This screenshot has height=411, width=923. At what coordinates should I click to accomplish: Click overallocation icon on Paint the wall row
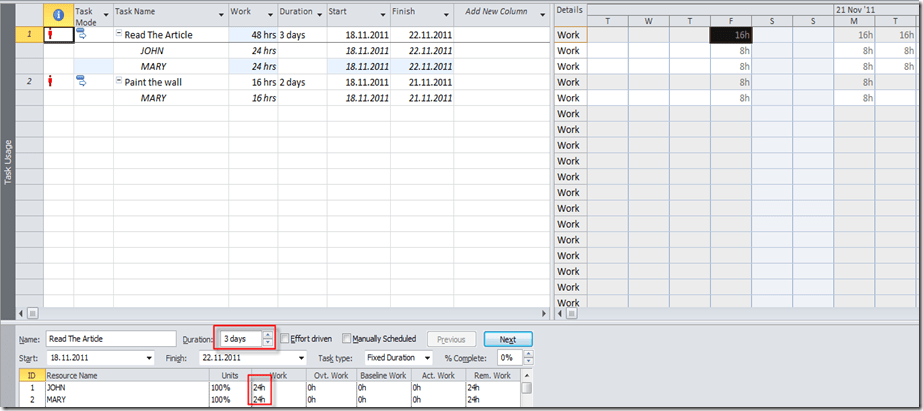(x=50, y=82)
